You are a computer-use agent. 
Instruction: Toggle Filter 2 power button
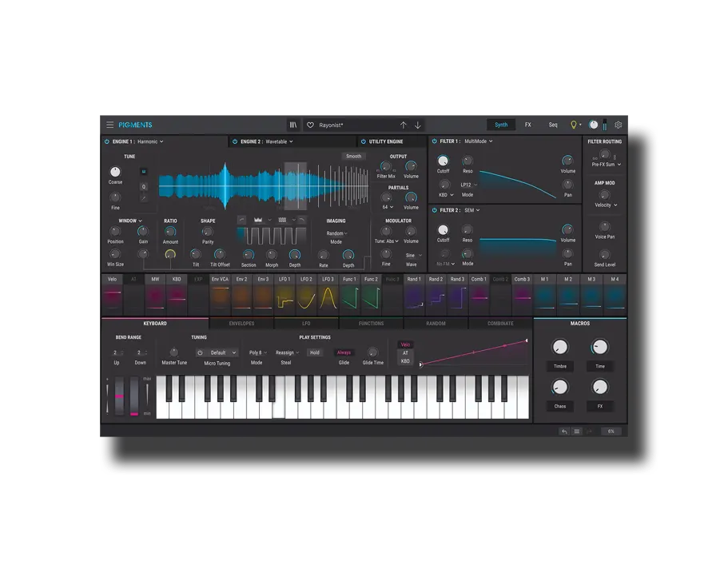(435, 210)
